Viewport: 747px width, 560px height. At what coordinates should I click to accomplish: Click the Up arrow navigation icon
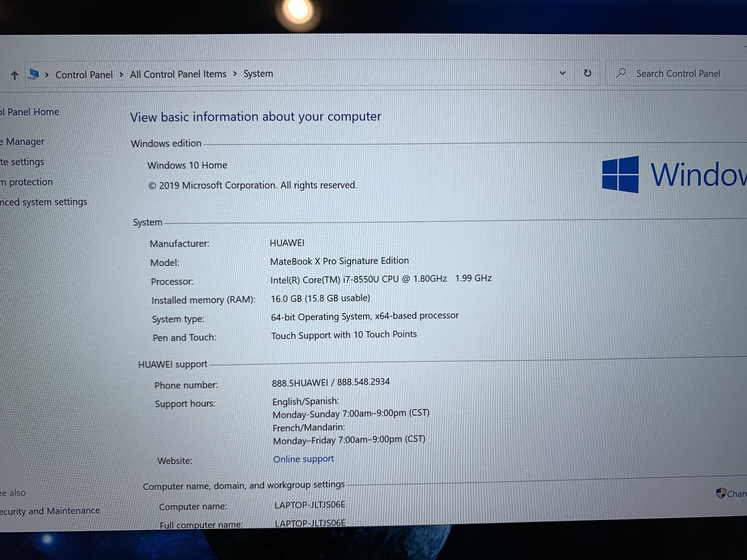click(15, 76)
